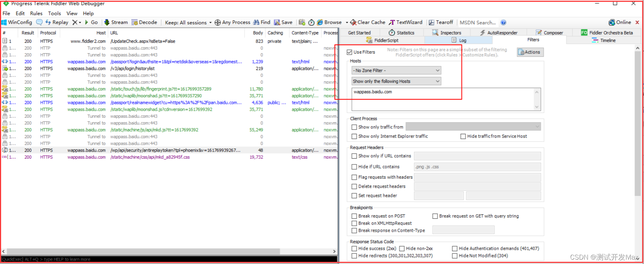Click the timer stopwatch icon

click(x=311, y=22)
